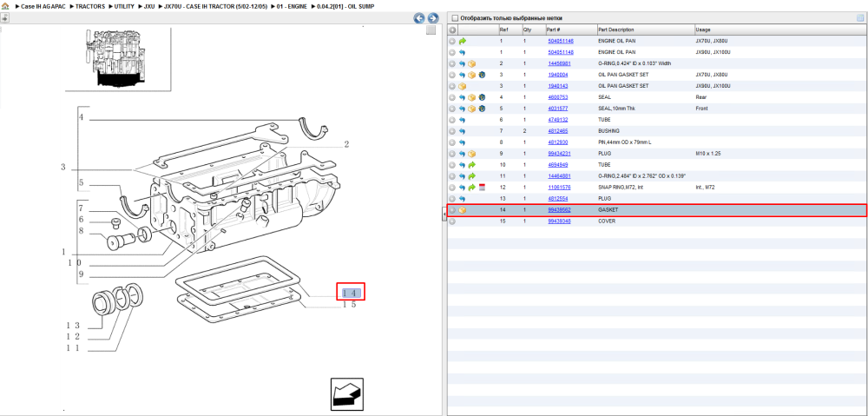Toggle plus circle for BUSHING row

[x=452, y=131]
